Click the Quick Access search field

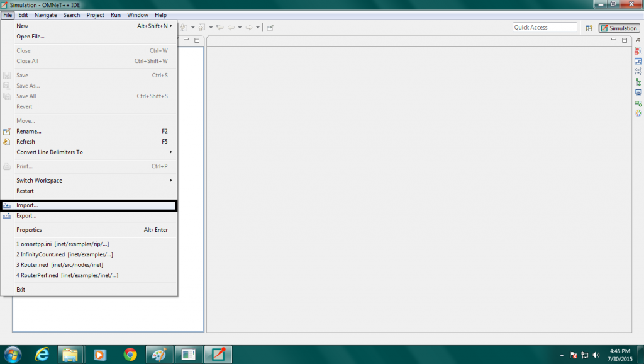[x=545, y=28]
